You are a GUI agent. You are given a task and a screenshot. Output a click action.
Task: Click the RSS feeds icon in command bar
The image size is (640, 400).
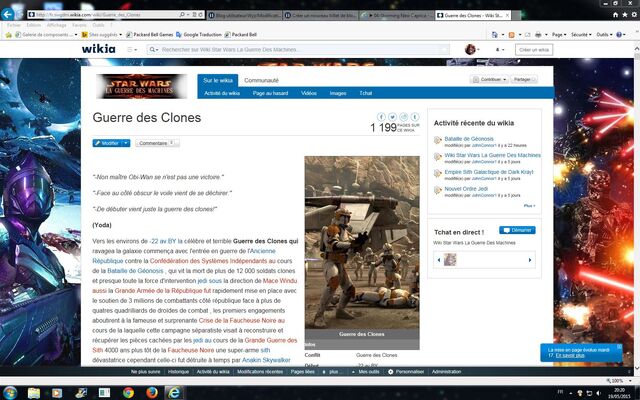[x=511, y=35]
